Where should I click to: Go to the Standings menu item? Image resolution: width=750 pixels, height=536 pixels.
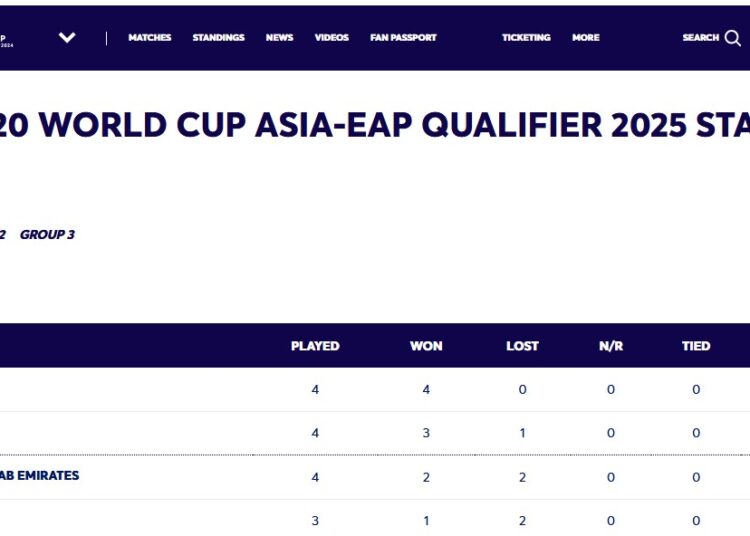pyautogui.click(x=218, y=38)
